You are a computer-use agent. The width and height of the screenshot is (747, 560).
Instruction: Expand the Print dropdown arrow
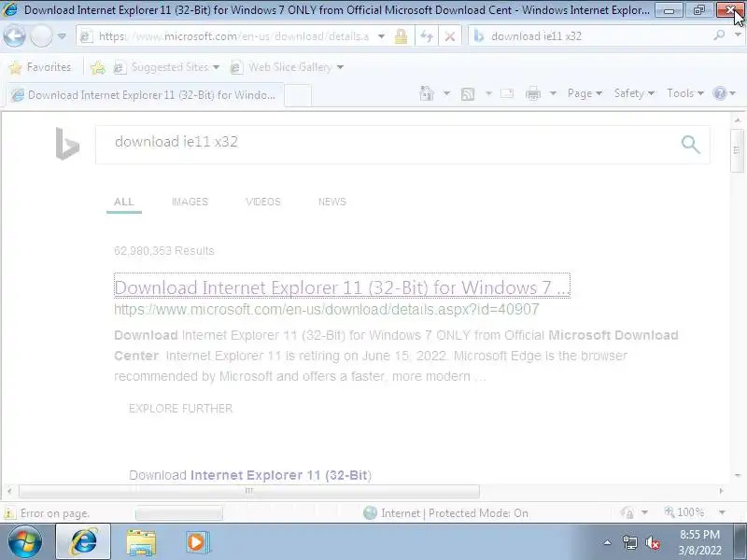point(553,93)
